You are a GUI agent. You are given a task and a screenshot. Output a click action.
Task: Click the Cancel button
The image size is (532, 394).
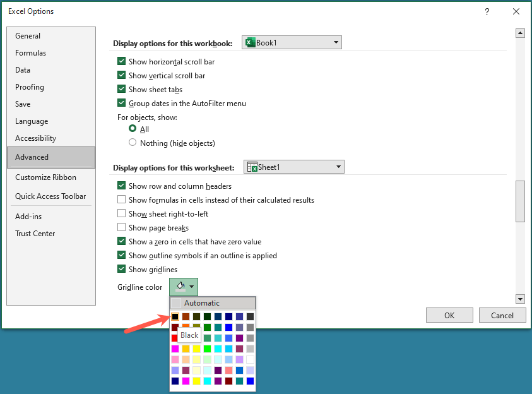pos(502,315)
